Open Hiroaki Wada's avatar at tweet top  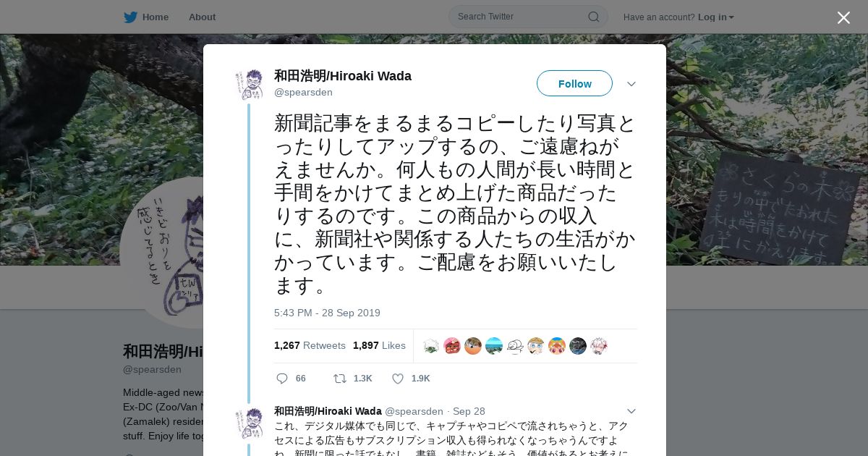250,85
